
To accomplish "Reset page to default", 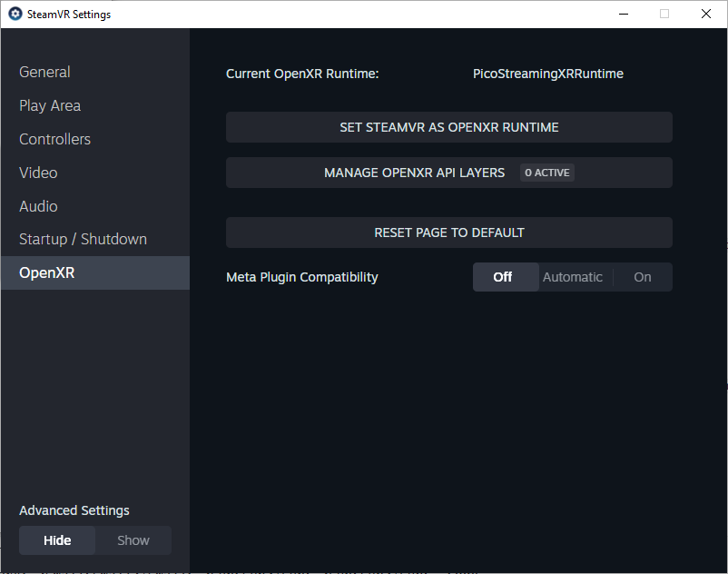I will coord(449,233).
